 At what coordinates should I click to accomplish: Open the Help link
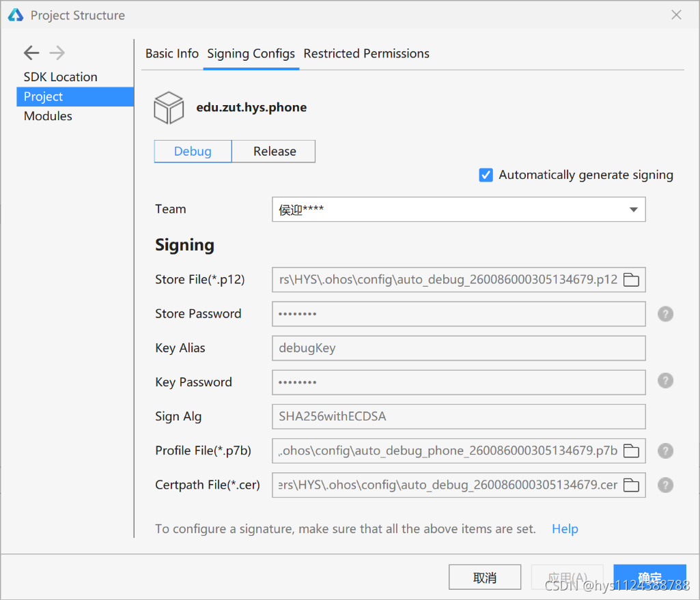[x=565, y=528]
